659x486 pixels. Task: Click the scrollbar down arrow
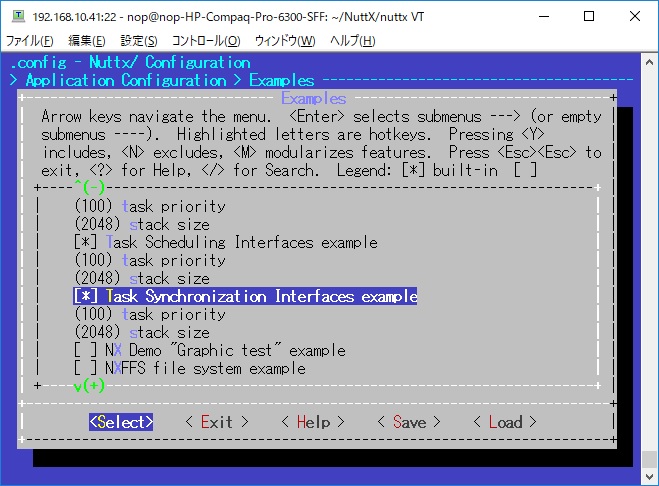[649, 476]
